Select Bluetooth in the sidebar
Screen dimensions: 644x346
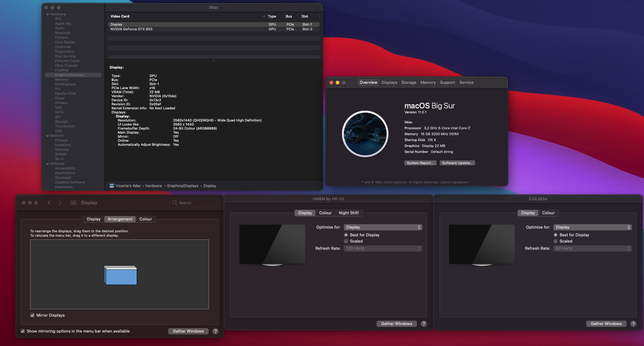point(63,33)
